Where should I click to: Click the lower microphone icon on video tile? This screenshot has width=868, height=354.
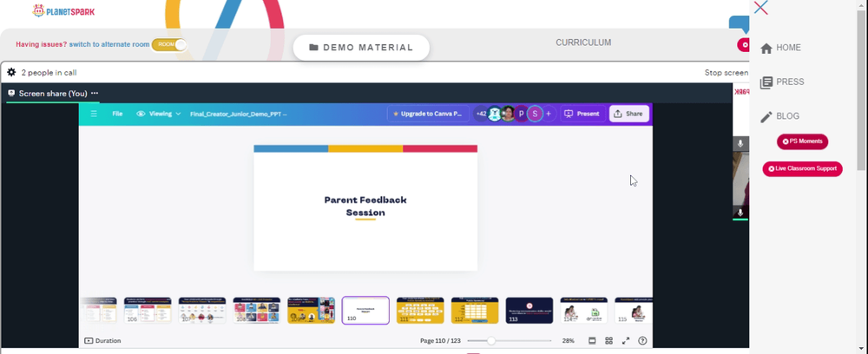(x=740, y=213)
